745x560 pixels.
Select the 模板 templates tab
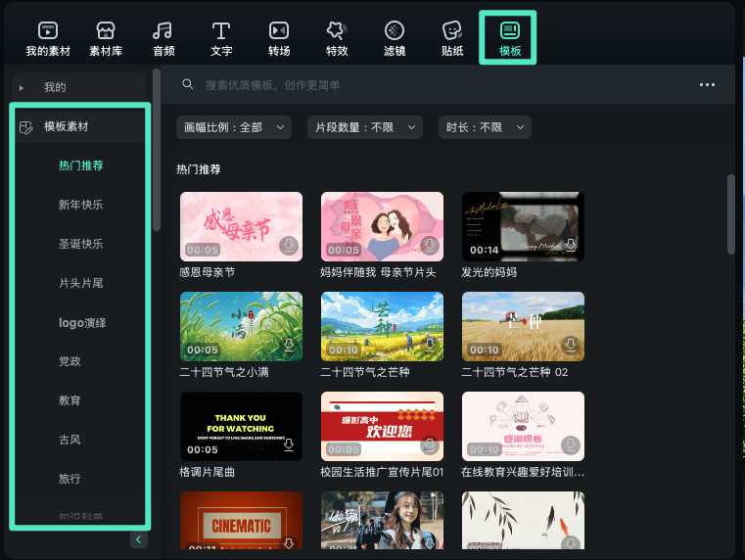[510, 39]
